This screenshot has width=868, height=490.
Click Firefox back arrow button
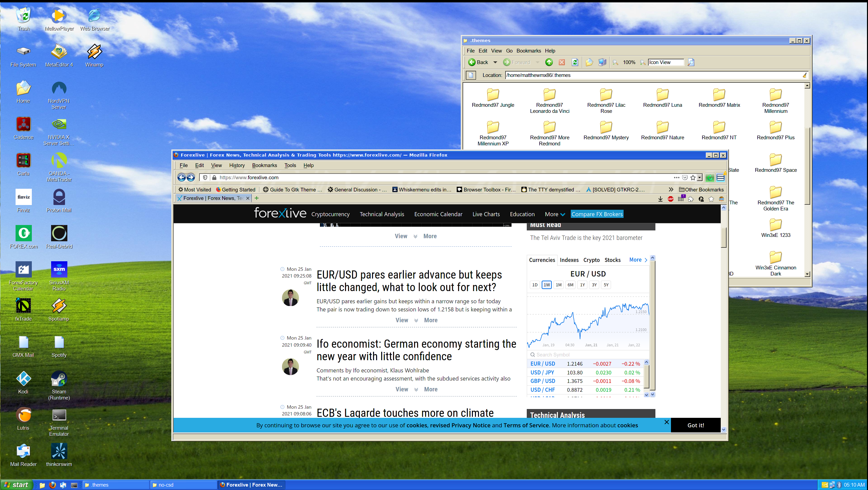click(181, 177)
